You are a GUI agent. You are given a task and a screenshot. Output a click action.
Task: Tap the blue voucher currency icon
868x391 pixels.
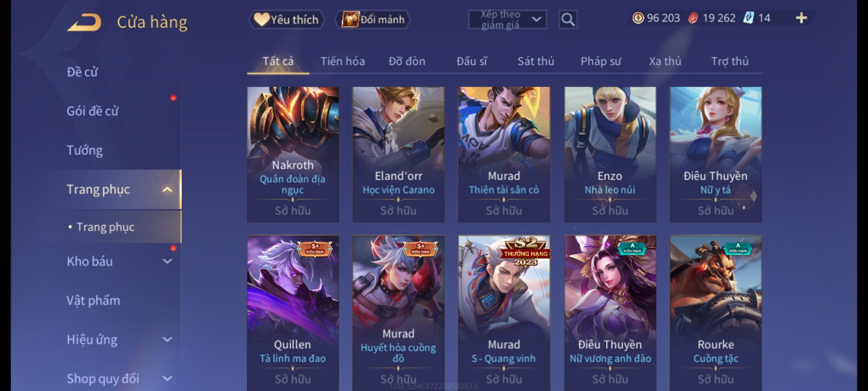tap(748, 18)
